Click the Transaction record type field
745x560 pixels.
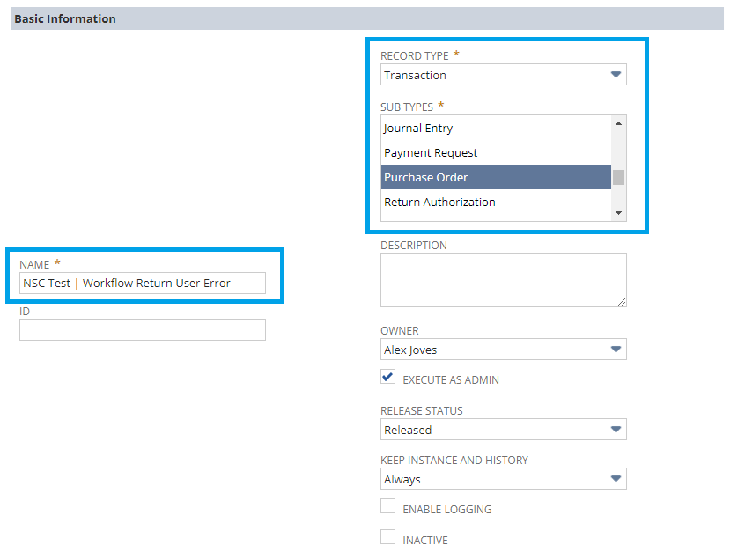click(504, 75)
